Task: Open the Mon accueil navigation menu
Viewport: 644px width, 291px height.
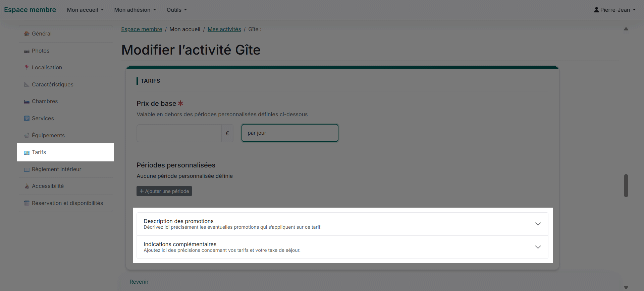Action: click(x=85, y=10)
